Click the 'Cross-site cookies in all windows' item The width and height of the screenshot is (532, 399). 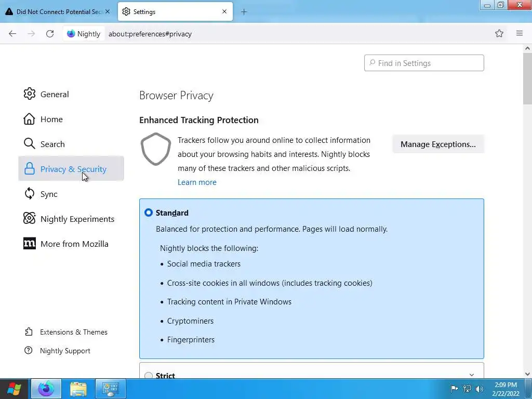click(x=270, y=283)
